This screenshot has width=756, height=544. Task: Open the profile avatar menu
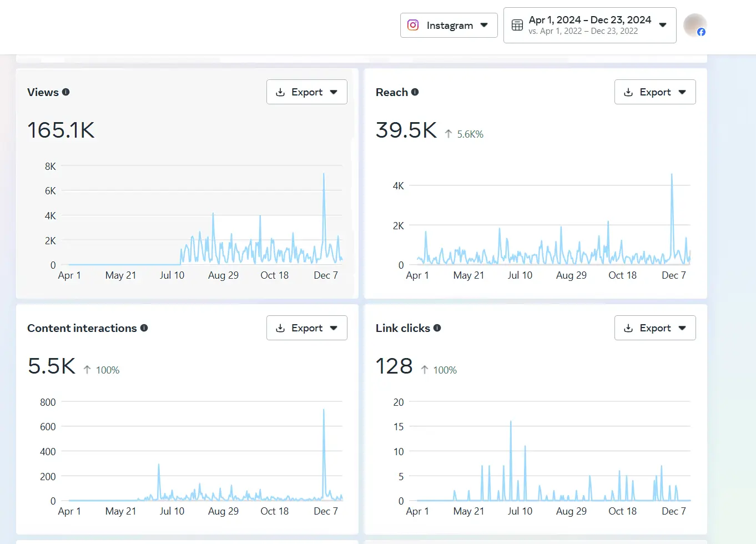coord(695,25)
